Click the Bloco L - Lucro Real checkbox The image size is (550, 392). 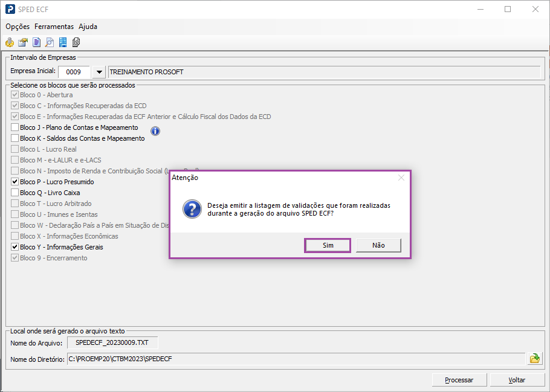pos(15,149)
